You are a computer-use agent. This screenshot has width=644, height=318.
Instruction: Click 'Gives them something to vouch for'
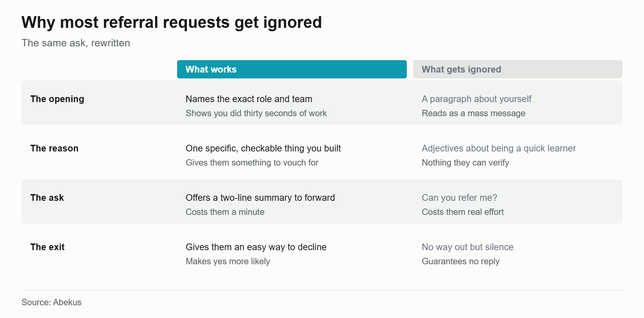point(252,163)
